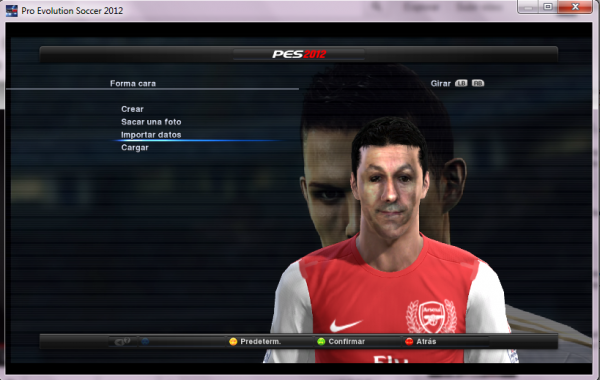
Task: Click the blue globe icon in bottom bar
Action: coord(145,341)
